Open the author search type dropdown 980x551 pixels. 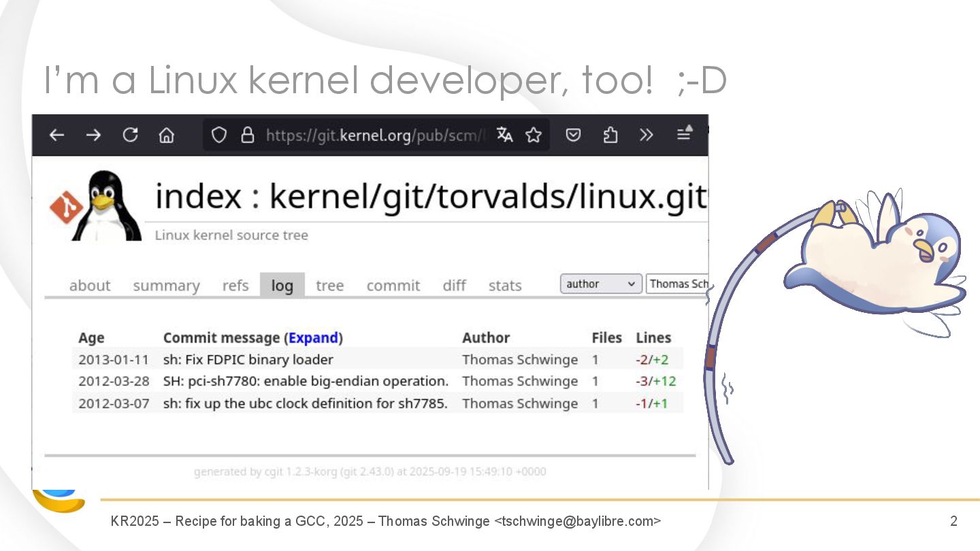[601, 284]
